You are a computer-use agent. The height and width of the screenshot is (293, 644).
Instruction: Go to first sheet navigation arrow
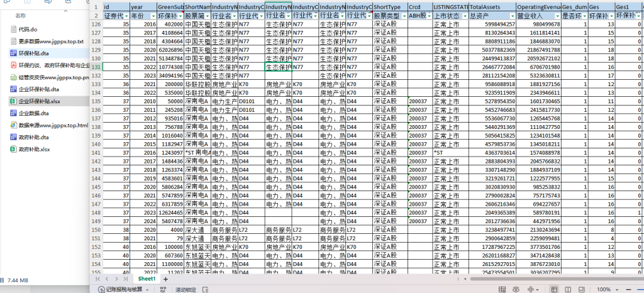point(97,279)
